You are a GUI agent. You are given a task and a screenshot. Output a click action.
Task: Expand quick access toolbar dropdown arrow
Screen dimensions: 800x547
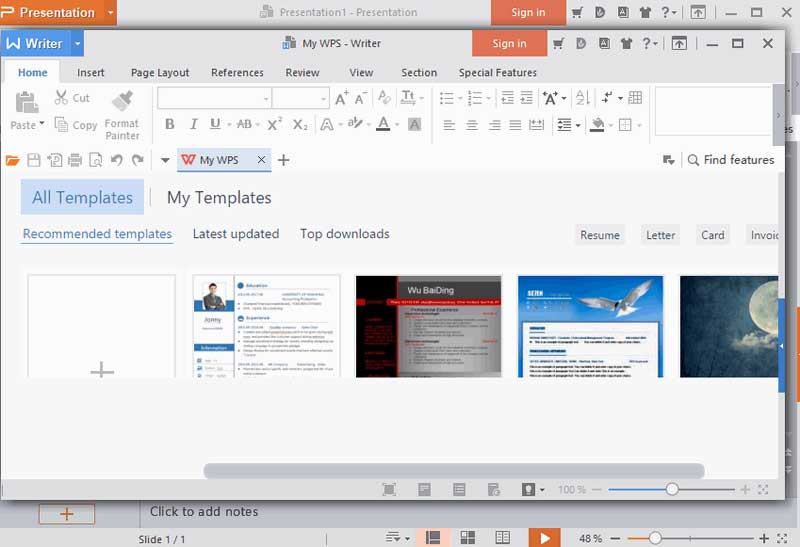165,160
